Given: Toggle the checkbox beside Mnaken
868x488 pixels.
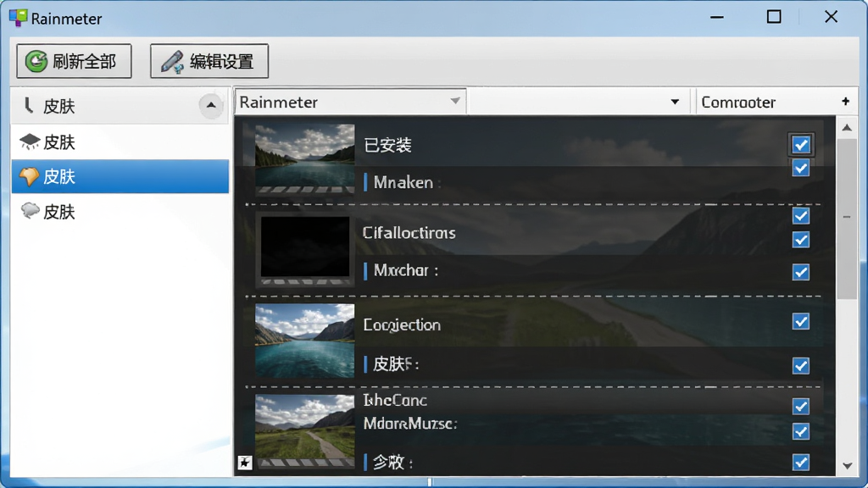Looking at the screenshot, I should (x=800, y=169).
